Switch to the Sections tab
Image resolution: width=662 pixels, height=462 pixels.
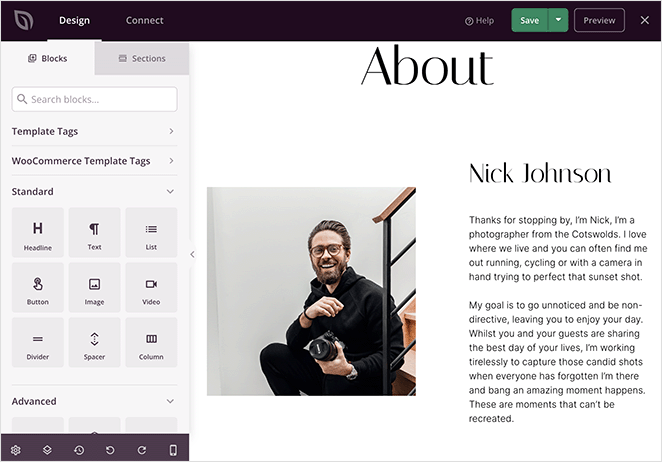tap(142, 58)
